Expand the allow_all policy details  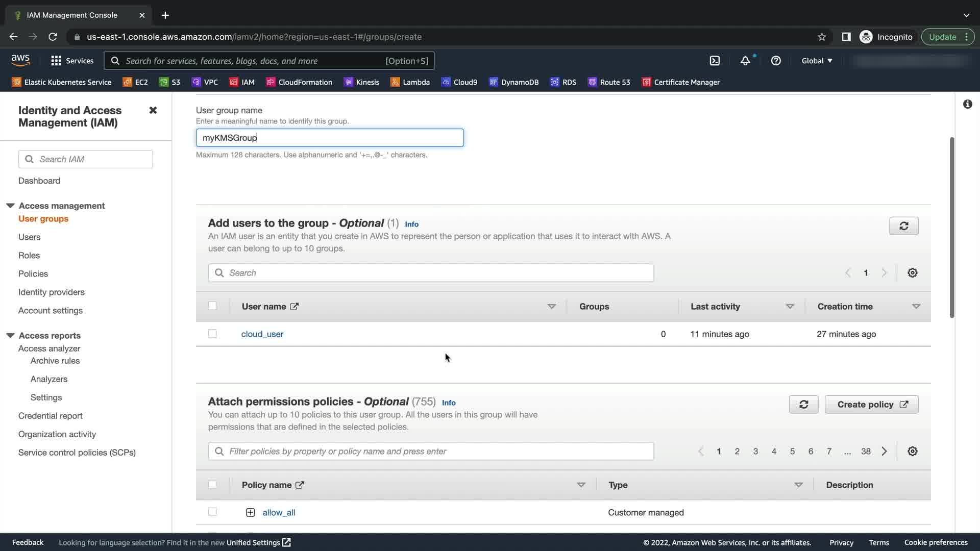coord(250,512)
